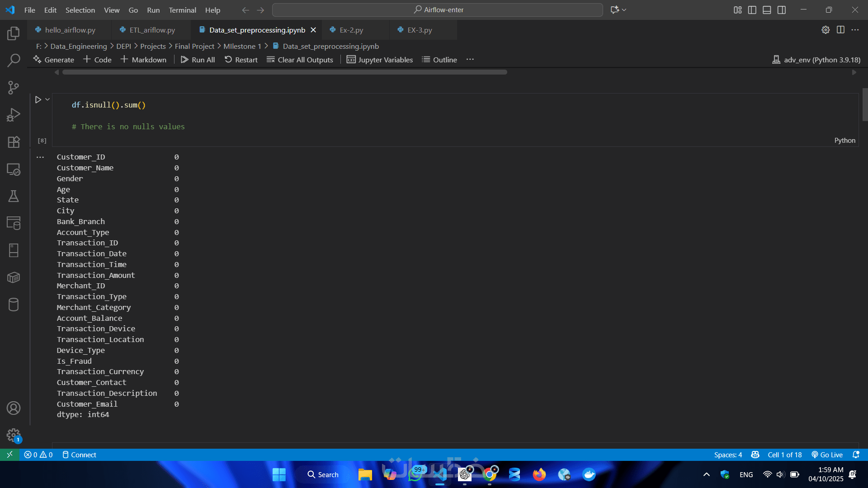Run the df.isnull cell
This screenshot has width=868, height=488.
click(x=38, y=99)
